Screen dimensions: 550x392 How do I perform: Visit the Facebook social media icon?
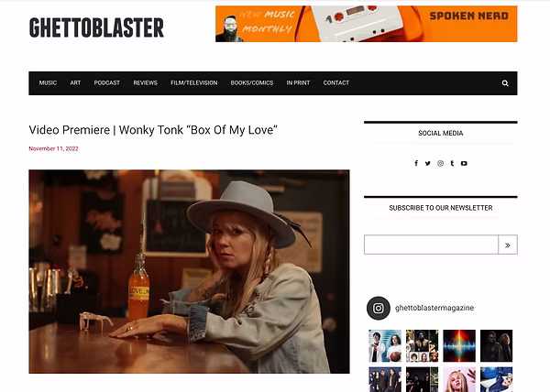416,163
